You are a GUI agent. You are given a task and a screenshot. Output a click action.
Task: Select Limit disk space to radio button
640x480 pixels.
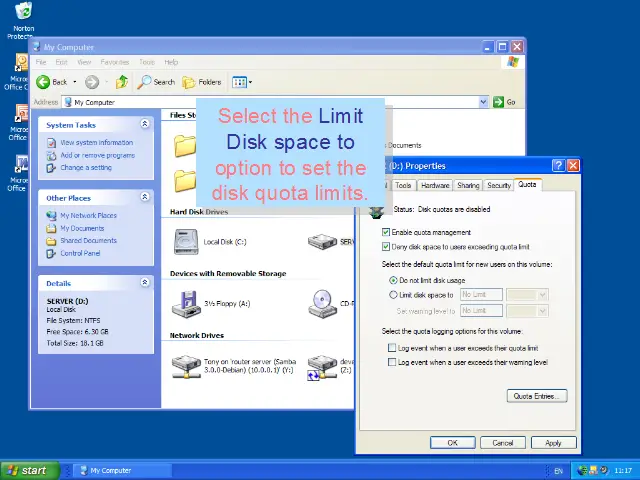(393, 295)
